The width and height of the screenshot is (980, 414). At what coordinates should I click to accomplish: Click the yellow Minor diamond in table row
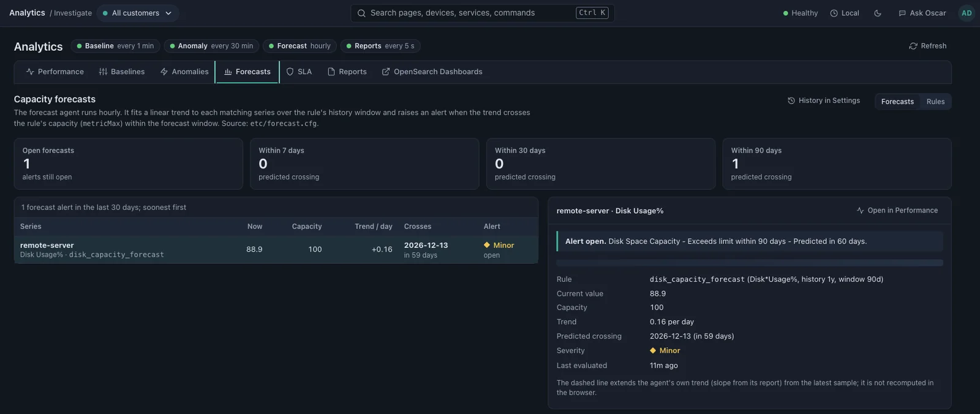[487, 245]
